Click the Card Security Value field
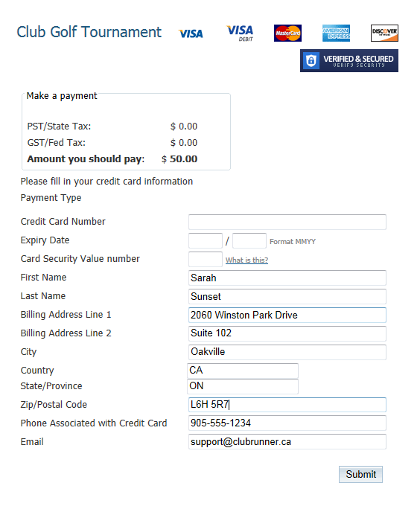This screenshot has width=420, height=509. coord(206,260)
